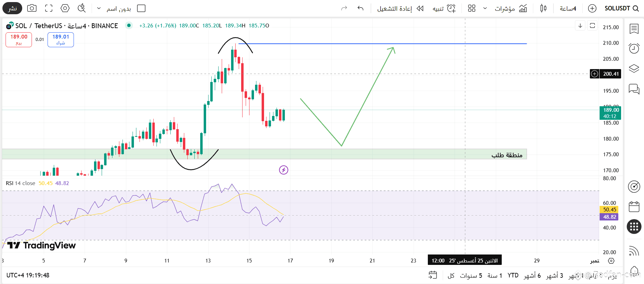This screenshot has width=644, height=284.
Task: Click the sync icon beside collapse arrow
Action: click(592, 26)
